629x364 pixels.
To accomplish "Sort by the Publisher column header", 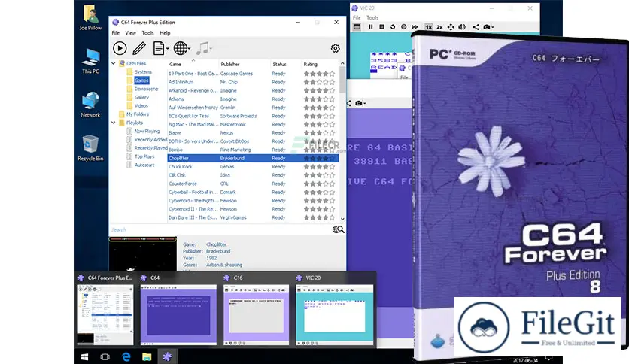I will [x=245, y=64].
